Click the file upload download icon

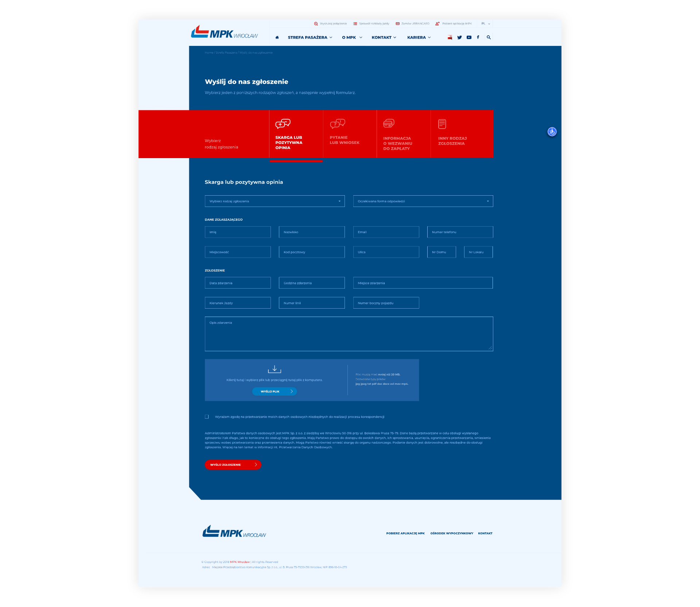click(275, 369)
